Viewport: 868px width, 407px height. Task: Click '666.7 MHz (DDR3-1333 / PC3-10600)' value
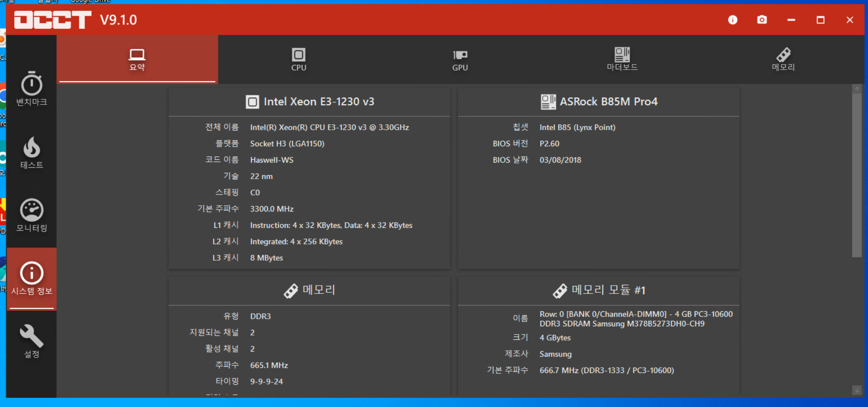pyautogui.click(x=607, y=370)
